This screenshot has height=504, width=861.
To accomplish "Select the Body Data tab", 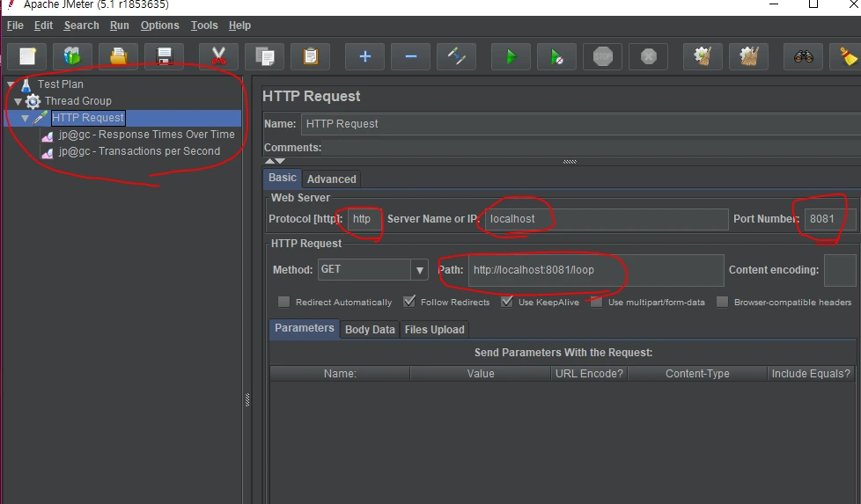I will tap(370, 330).
